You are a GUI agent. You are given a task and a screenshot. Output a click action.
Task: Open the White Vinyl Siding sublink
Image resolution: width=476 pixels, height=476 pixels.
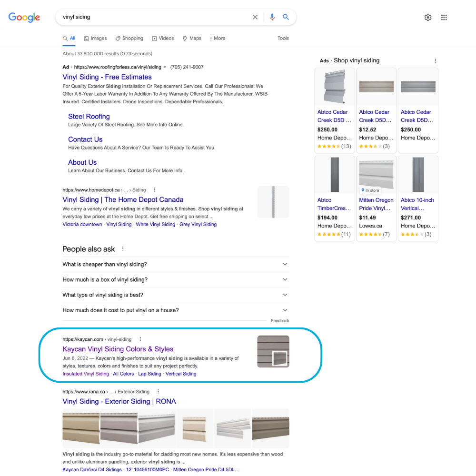[x=156, y=224]
